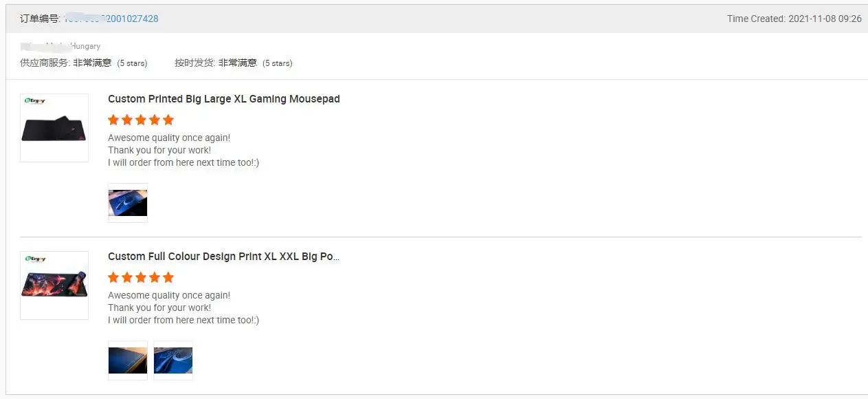Click 'Awesome quality once again!' in Gaming Mousepad review
The image size is (868, 399).
click(x=169, y=138)
